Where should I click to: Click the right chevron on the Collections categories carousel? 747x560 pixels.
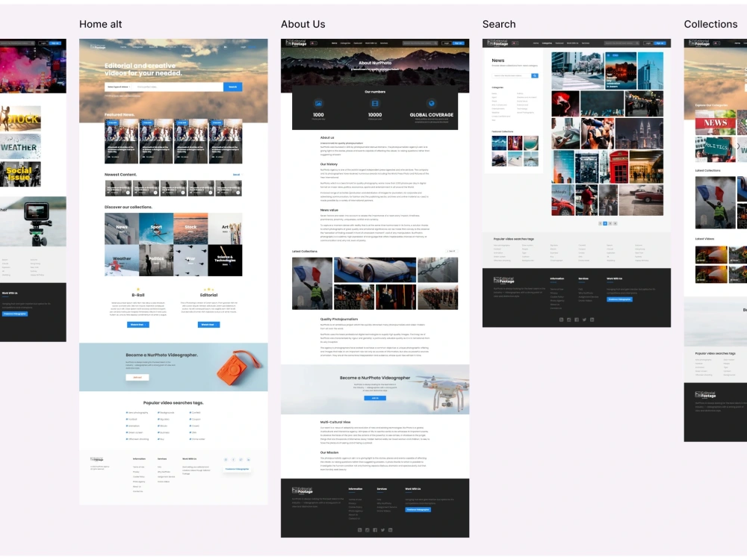pos(737,146)
